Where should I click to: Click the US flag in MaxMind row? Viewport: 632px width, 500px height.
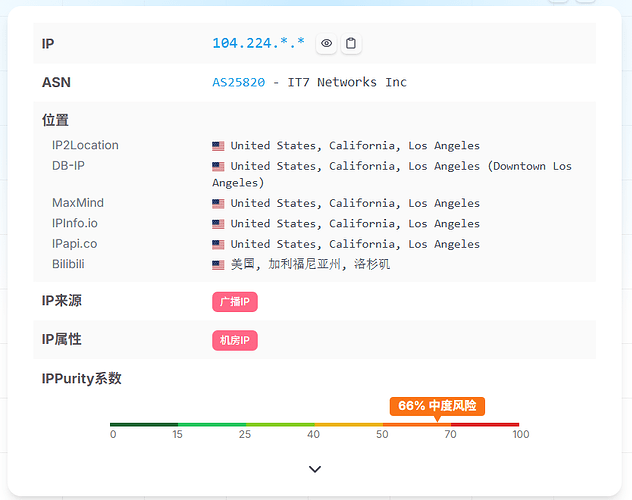(x=218, y=204)
